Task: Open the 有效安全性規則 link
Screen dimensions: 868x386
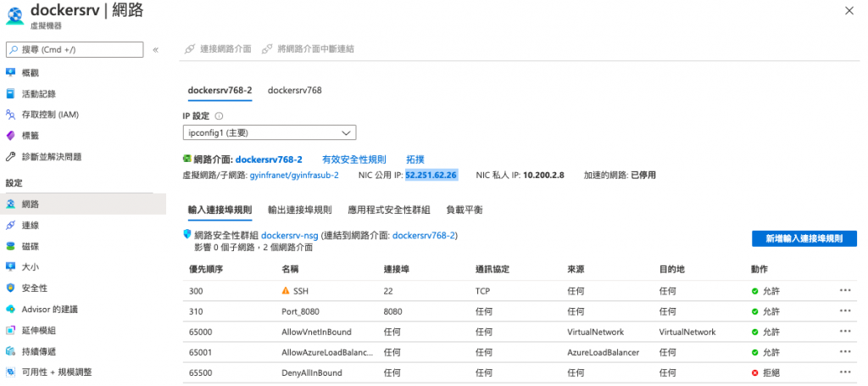Action: coord(354,159)
